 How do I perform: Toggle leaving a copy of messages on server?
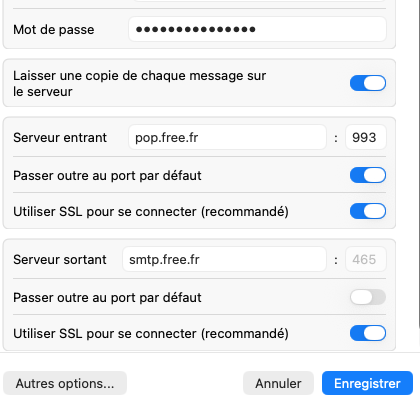coord(368,83)
